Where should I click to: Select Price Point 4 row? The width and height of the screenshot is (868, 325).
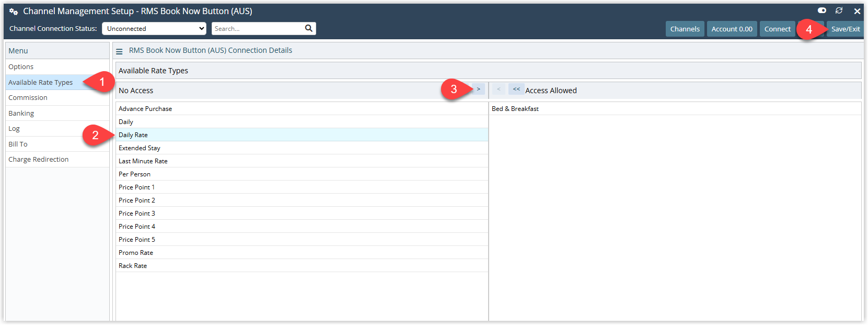click(x=302, y=226)
